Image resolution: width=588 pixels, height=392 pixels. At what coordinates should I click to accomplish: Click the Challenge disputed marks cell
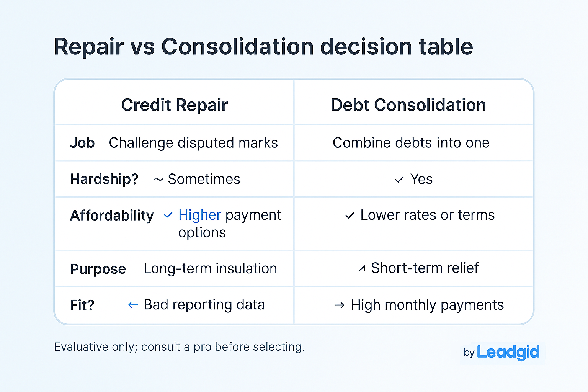pos(193,143)
